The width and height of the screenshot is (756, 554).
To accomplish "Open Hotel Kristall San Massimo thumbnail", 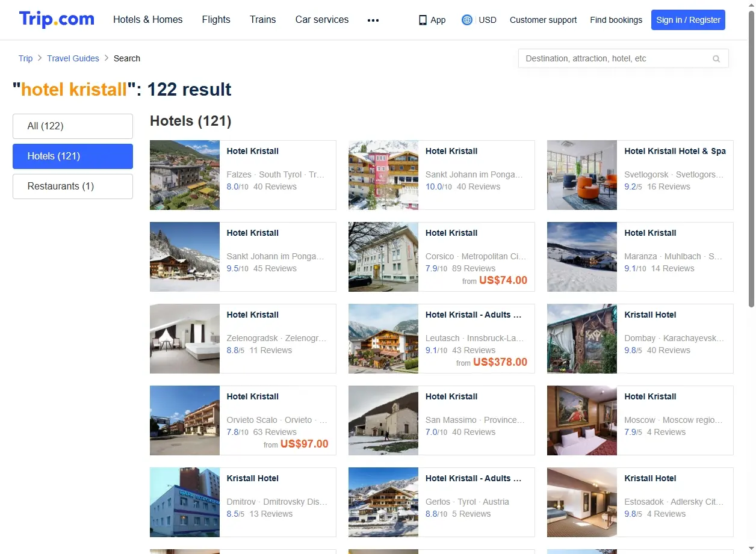I will pyautogui.click(x=383, y=420).
